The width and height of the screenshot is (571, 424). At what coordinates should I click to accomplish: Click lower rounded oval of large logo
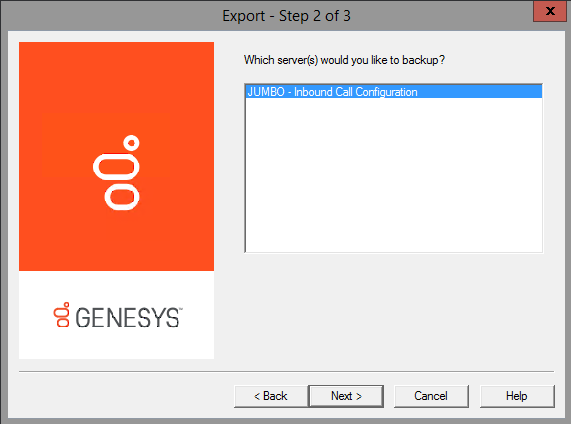pos(122,197)
